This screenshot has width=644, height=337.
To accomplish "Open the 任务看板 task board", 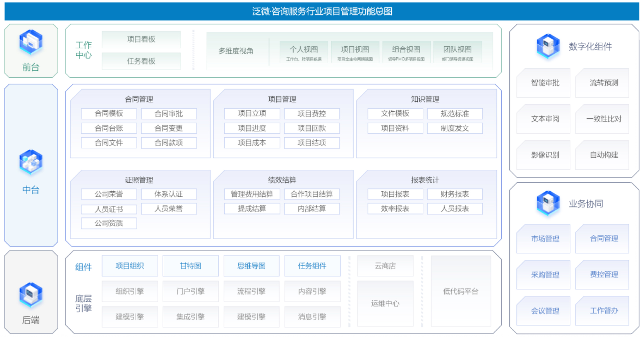I will click(141, 61).
